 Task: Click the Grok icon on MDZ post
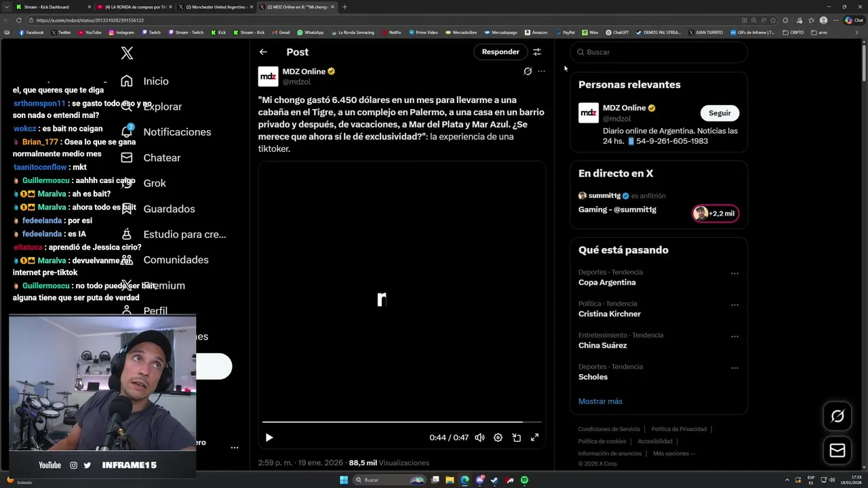point(528,71)
